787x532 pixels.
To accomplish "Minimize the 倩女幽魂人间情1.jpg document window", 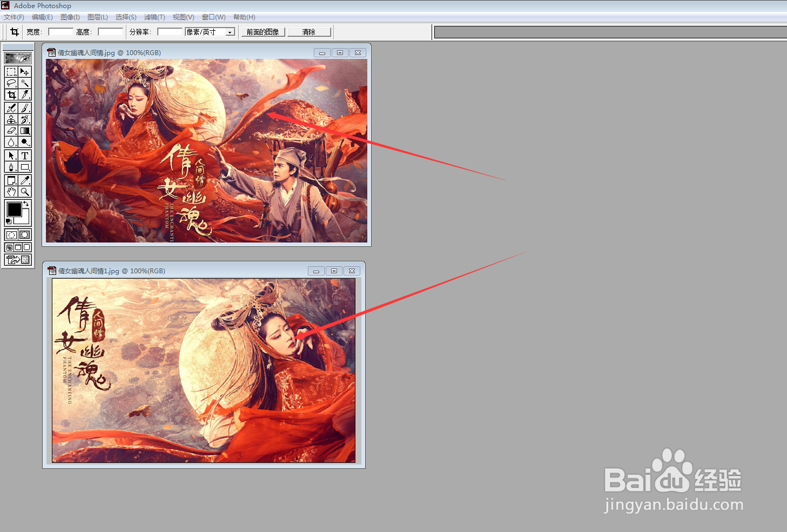I will [x=317, y=271].
